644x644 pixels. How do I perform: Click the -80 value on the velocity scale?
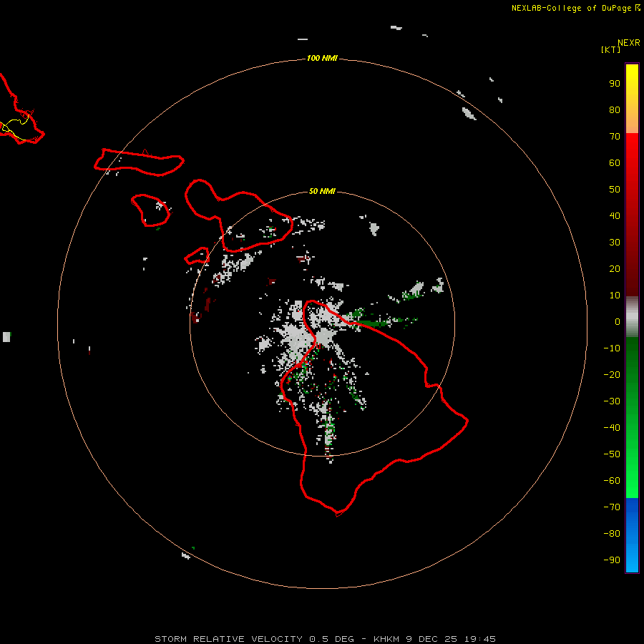tap(612, 534)
